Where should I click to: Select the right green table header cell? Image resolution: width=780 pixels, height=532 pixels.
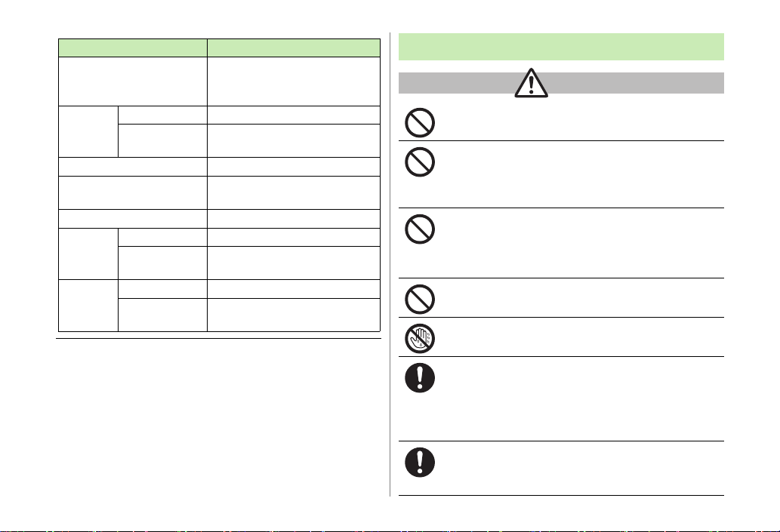point(294,48)
